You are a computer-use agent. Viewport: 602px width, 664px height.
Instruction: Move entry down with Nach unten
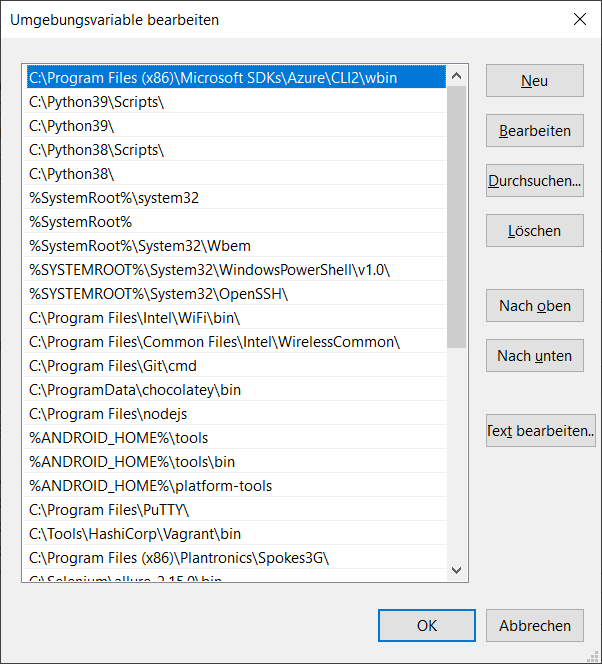click(534, 356)
